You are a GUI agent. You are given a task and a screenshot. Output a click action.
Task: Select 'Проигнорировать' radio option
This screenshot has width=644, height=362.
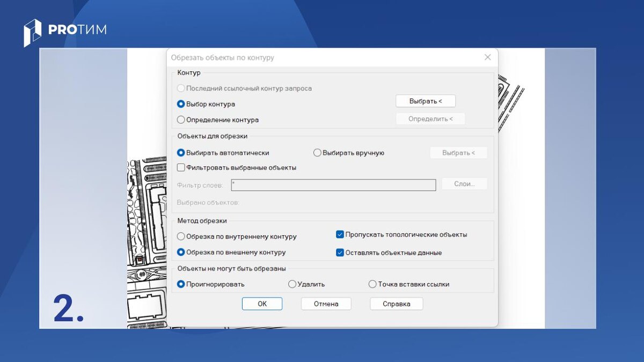click(x=181, y=284)
